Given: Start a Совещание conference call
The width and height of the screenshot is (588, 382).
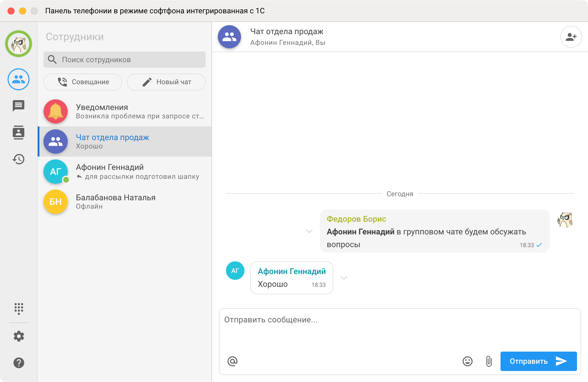Looking at the screenshot, I should [83, 82].
